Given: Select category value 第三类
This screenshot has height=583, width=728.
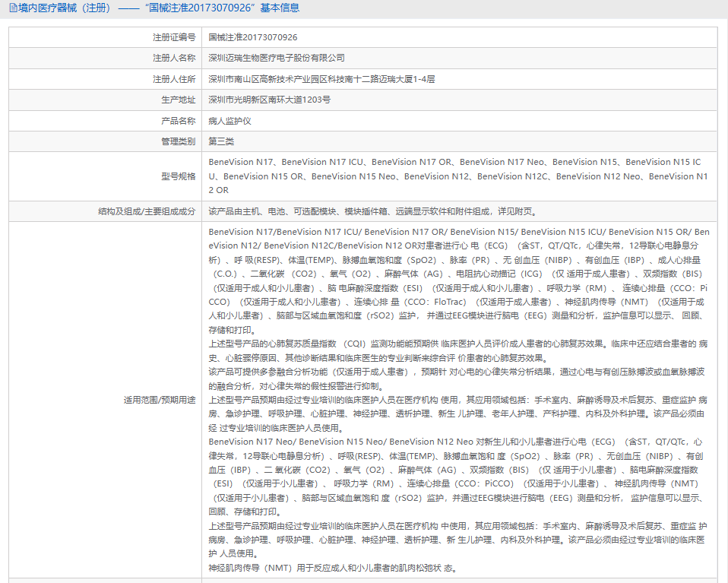Looking at the screenshot, I should (221, 141).
